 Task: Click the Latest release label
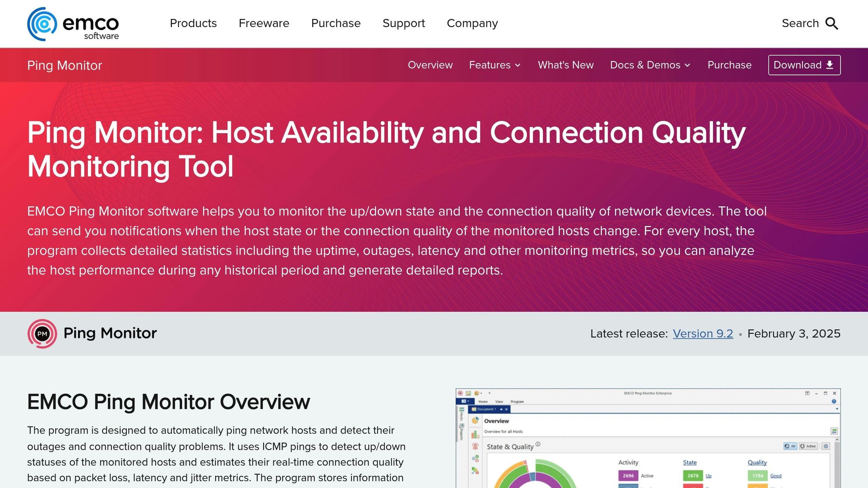click(x=629, y=334)
